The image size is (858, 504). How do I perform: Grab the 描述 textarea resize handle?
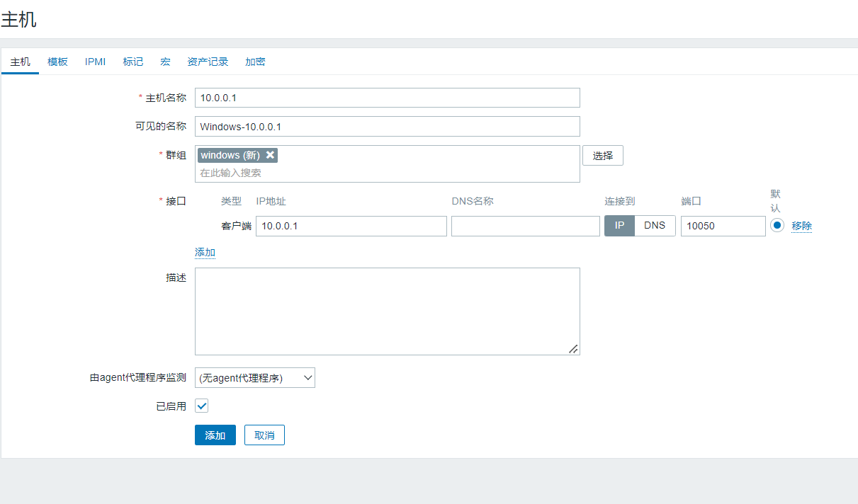click(x=573, y=348)
